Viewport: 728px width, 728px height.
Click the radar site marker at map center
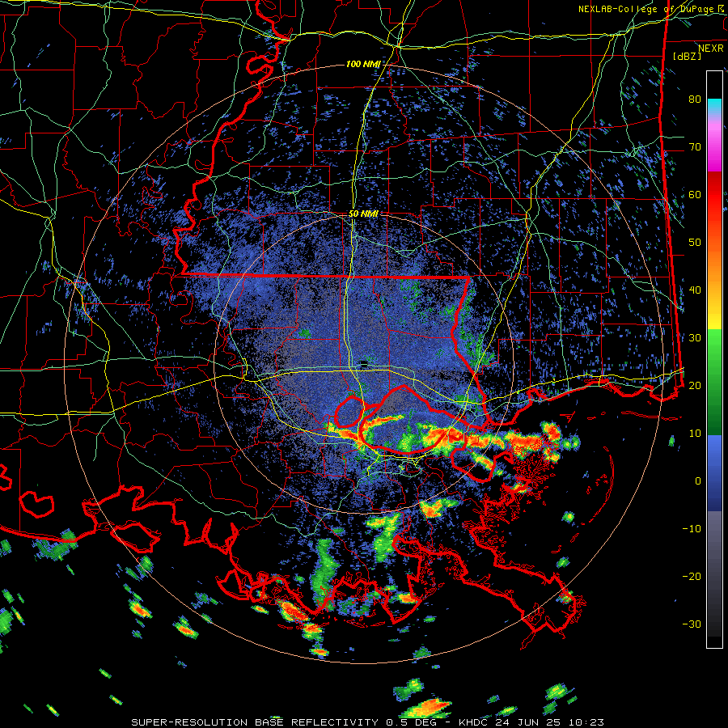coord(363,364)
